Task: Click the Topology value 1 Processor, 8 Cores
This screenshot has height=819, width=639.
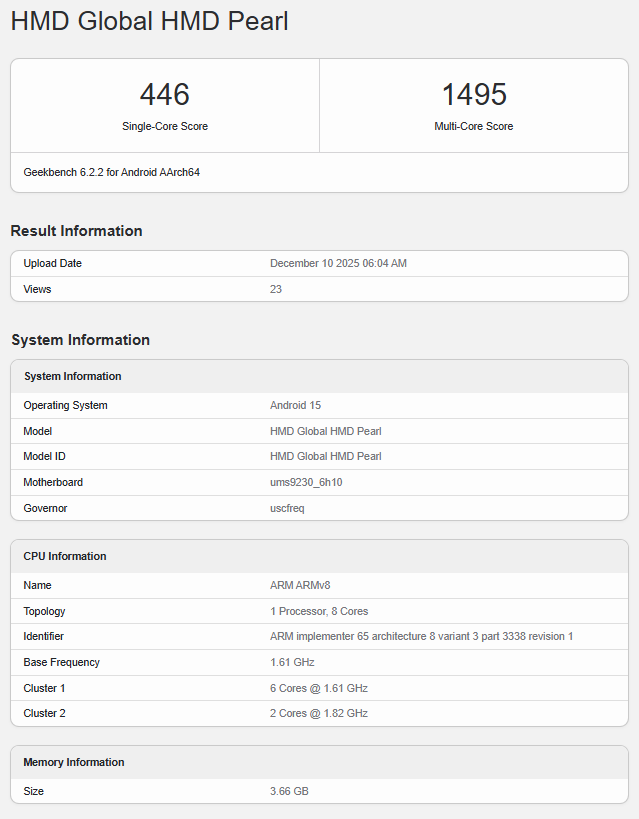Action: [x=319, y=611]
